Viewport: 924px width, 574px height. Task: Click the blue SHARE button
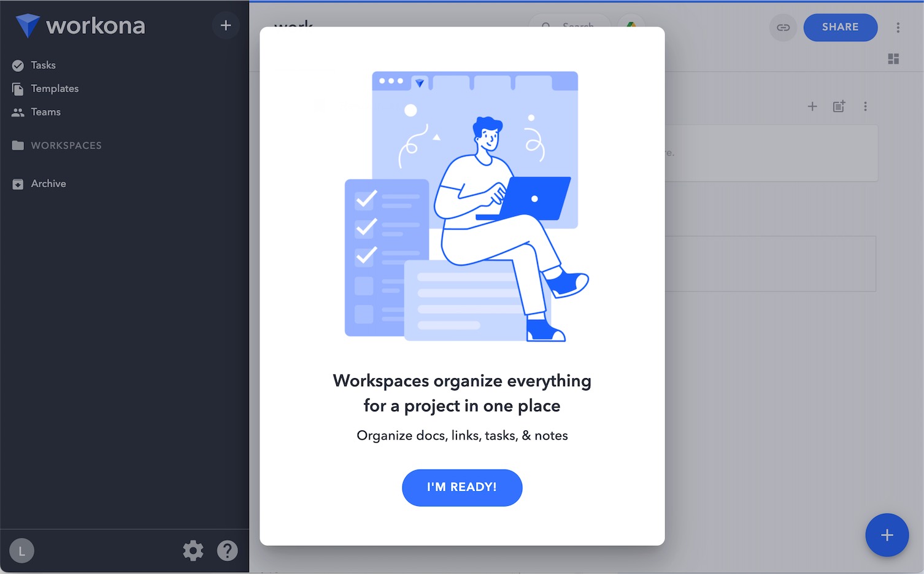pyautogui.click(x=840, y=27)
